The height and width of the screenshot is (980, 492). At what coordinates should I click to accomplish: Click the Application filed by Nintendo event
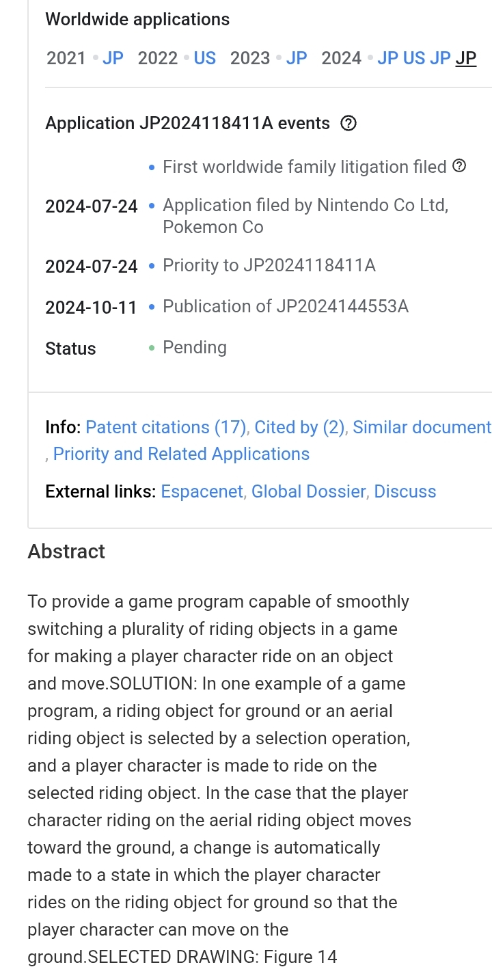pyautogui.click(x=305, y=216)
